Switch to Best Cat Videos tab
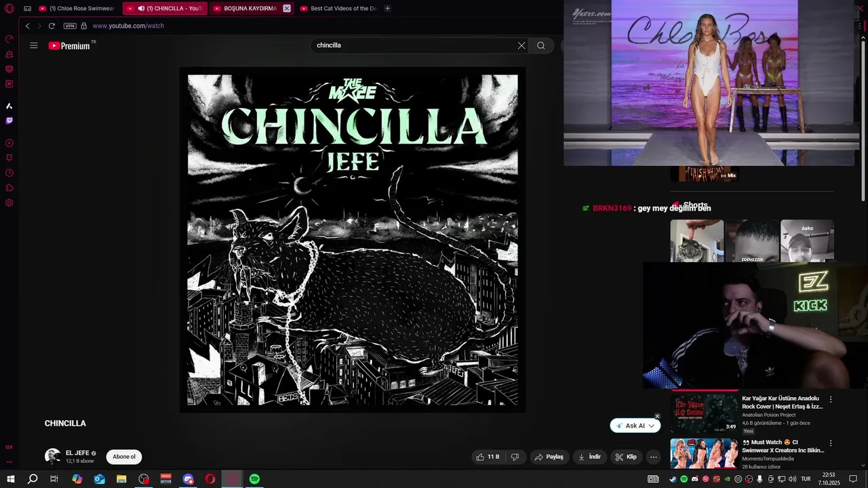 [x=338, y=9]
